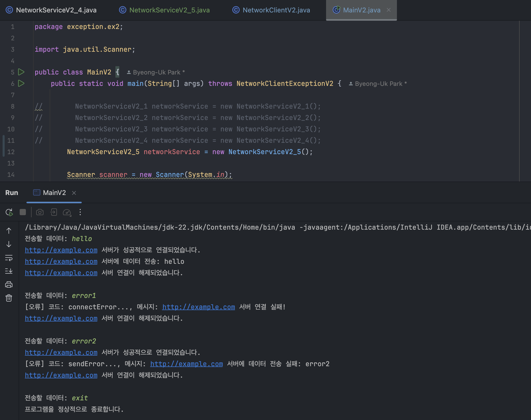Stop the running MainV2 process

click(23, 212)
